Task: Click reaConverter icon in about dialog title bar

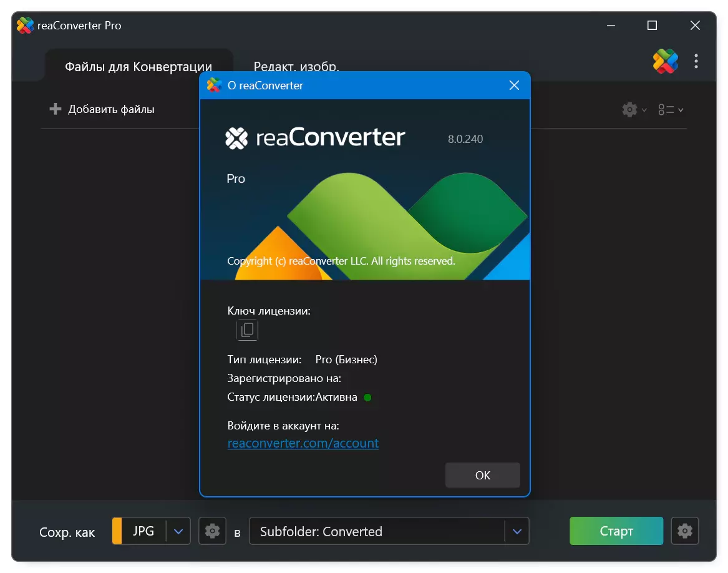Action: [x=214, y=85]
